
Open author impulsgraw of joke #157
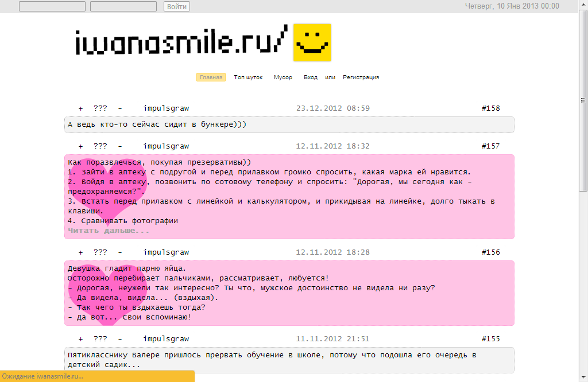pyautogui.click(x=166, y=146)
